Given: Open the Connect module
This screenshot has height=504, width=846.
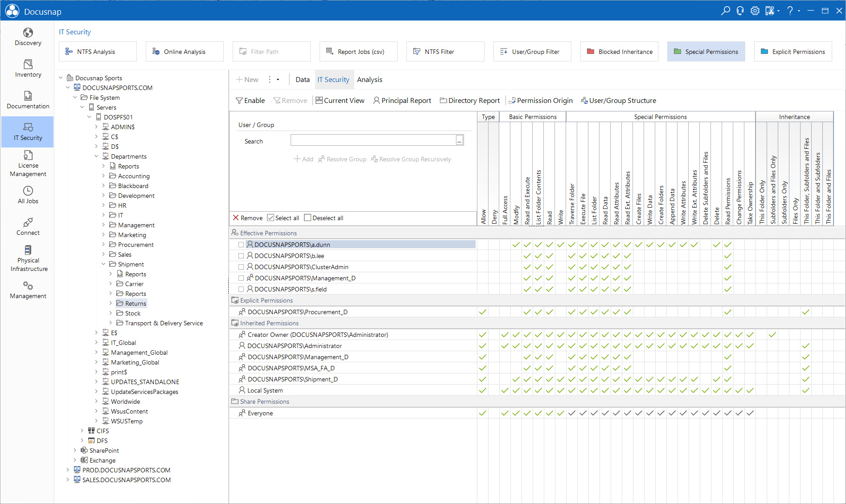Looking at the screenshot, I should point(28,227).
